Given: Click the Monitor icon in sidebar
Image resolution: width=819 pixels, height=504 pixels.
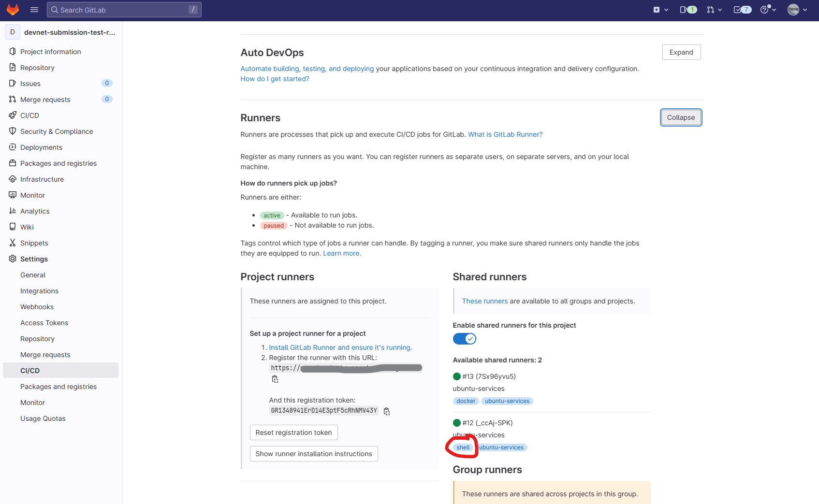Looking at the screenshot, I should click(13, 195).
